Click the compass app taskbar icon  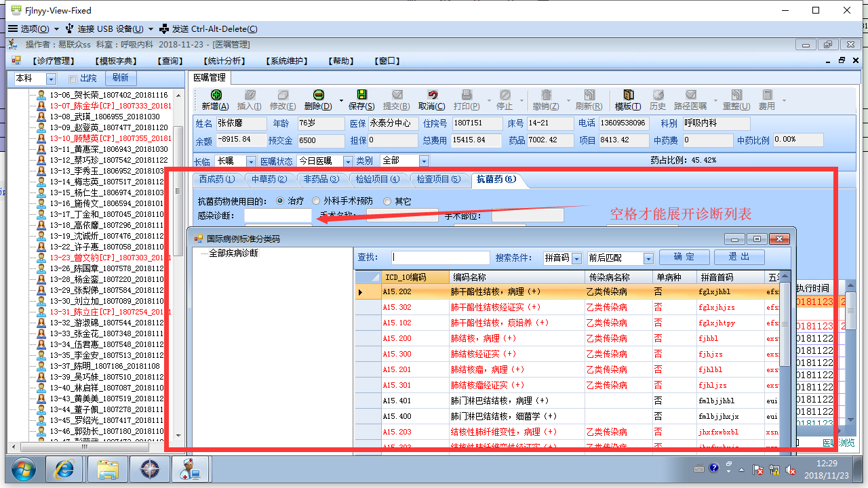coord(149,469)
